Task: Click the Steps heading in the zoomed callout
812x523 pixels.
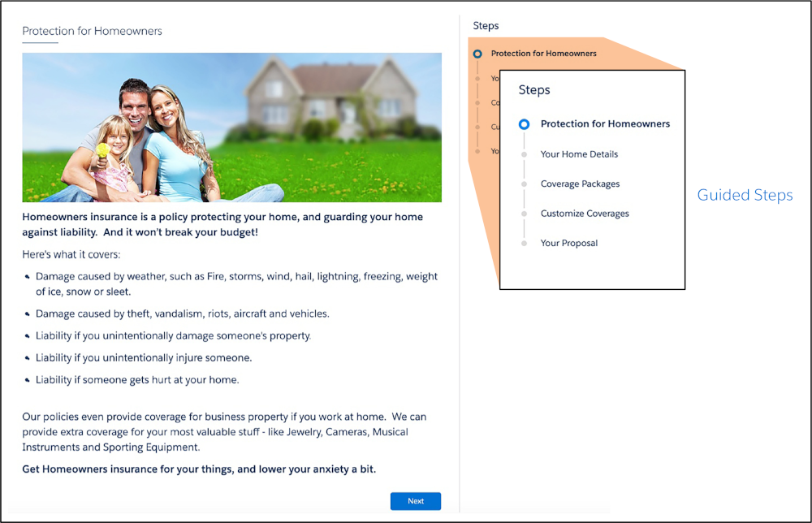Action: 534,89
